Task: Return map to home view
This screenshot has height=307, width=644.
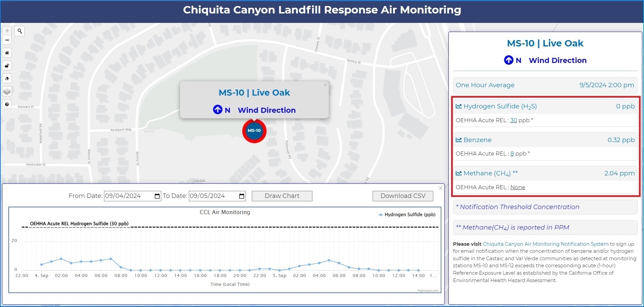Action: point(7,53)
